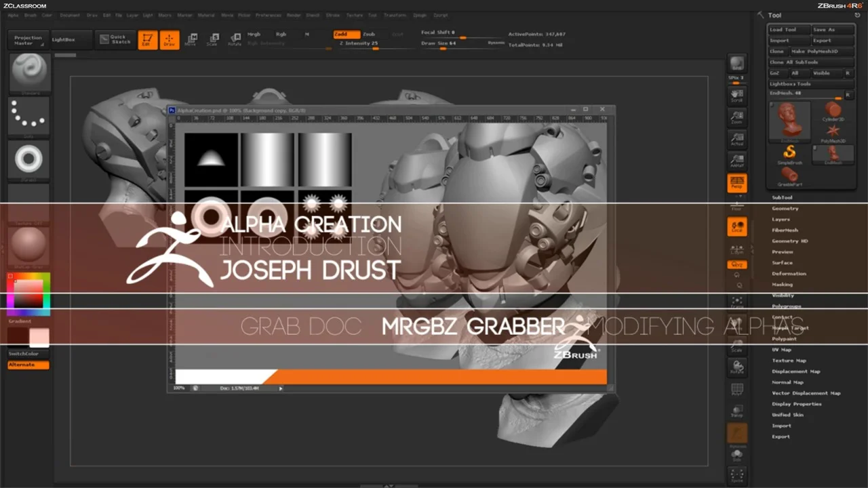Switch to Scale transform mode in top shelf
The height and width of the screenshot is (488, 868).
pyautogui.click(x=212, y=40)
